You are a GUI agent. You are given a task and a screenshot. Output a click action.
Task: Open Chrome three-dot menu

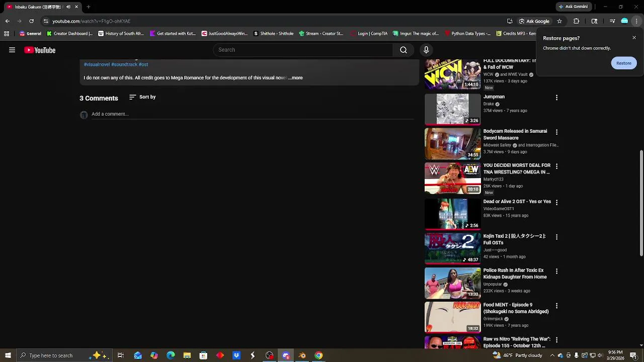point(637,21)
